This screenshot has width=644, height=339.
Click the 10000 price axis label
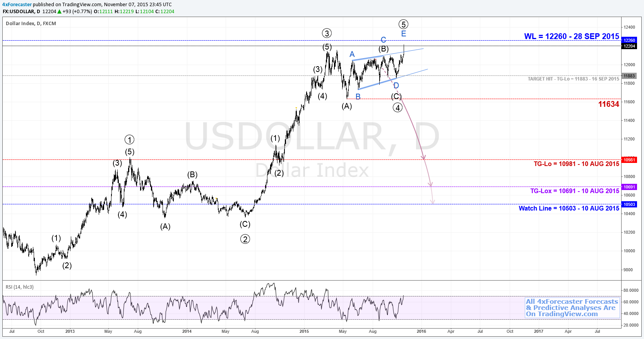point(629,251)
